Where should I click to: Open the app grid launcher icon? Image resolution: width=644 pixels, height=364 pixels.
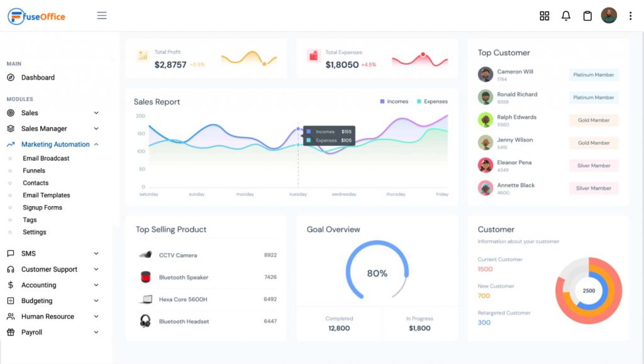tap(544, 15)
